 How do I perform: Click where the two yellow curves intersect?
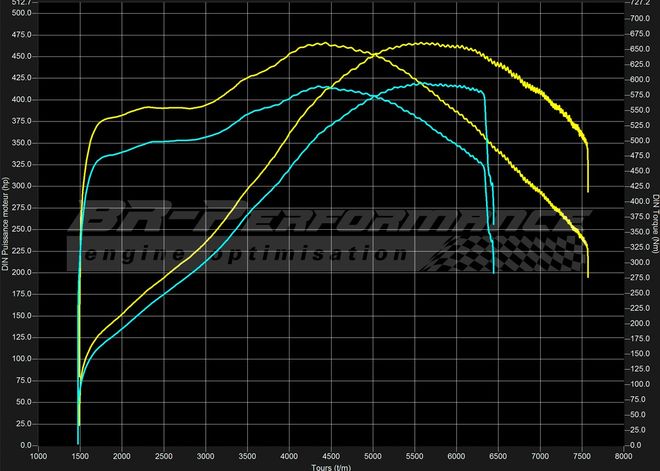368,53
